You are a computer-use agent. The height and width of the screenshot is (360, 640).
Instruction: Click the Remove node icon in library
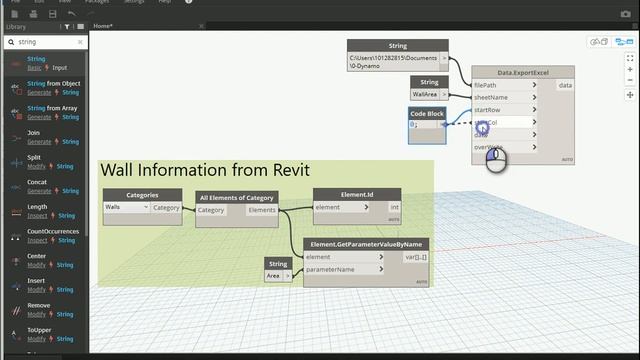click(16, 310)
